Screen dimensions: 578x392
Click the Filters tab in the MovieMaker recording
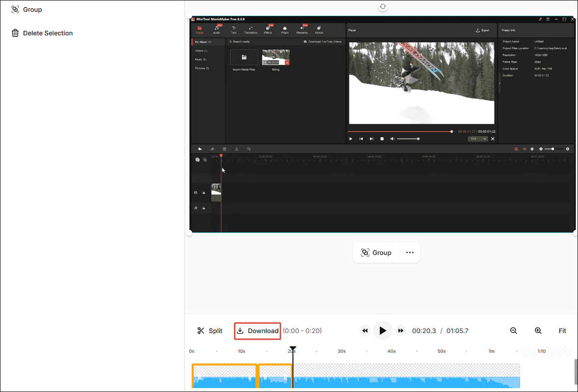285,30
